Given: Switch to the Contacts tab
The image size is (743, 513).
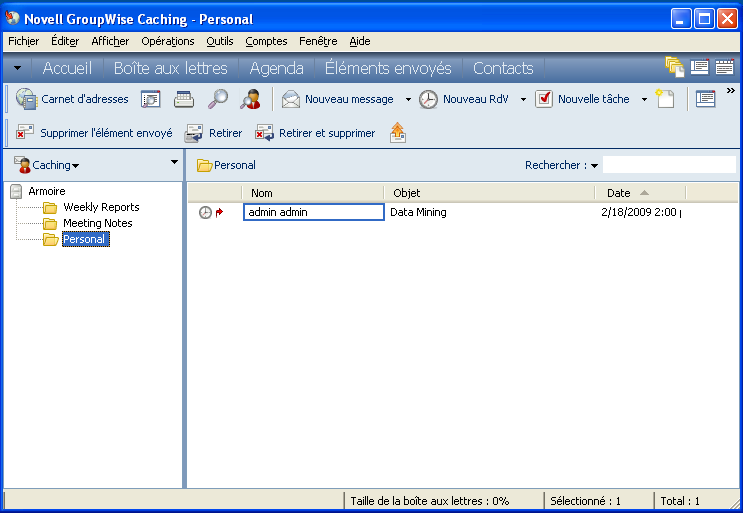Looking at the screenshot, I should (503, 68).
